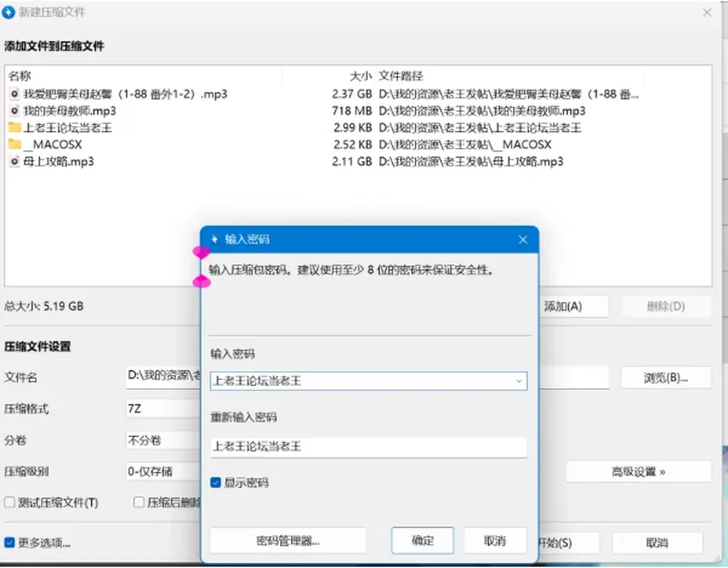Focus the 重新输入密码 text field
This screenshot has height=568, width=728.
tap(369, 447)
